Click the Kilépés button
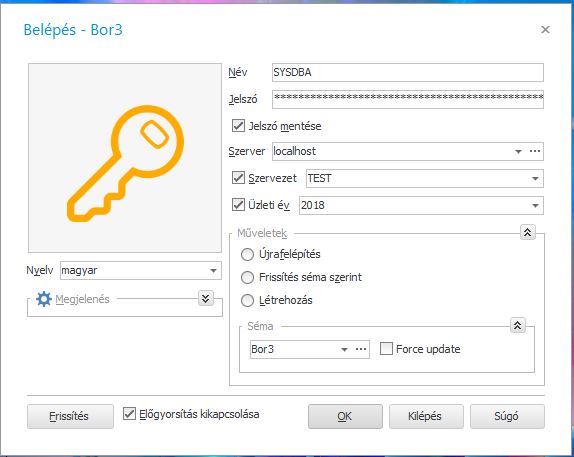Viewport: 574px width, 457px height. (x=426, y=416)
